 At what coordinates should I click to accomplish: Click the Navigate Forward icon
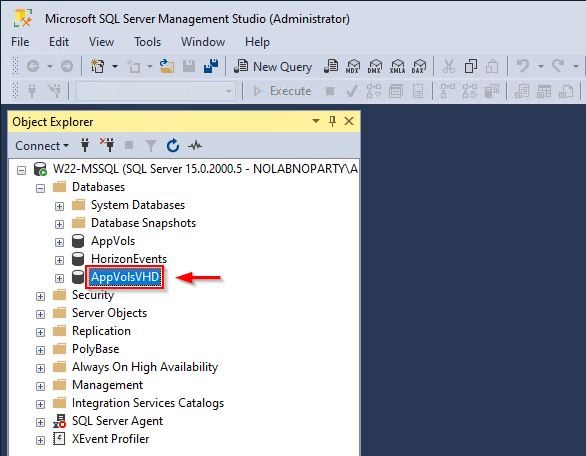(67, 67)
